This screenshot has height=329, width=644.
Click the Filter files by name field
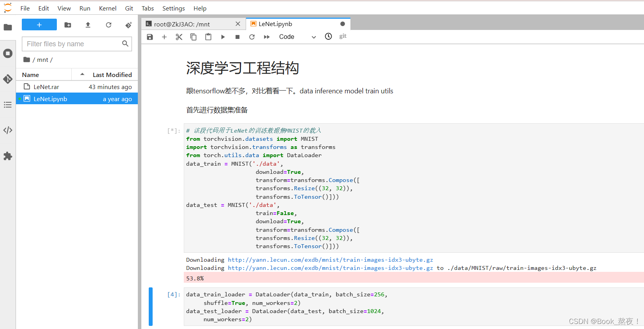click(x=77, y=44)
